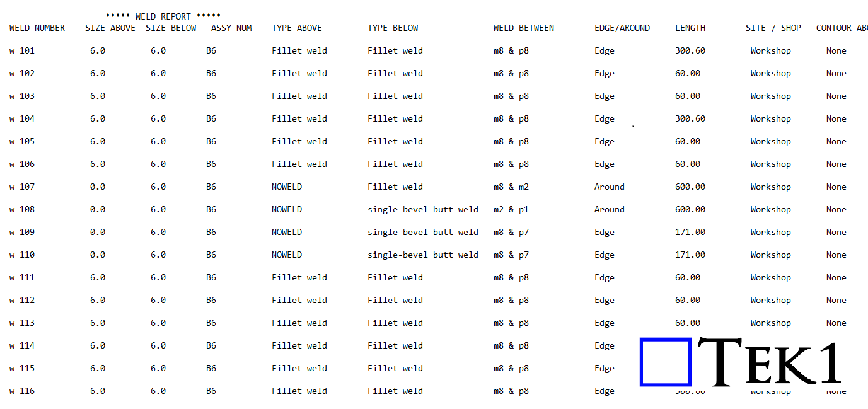Click single-bevel butt weld in row w 110
This screenshot has height=409, width=868.
pos(423,255)
